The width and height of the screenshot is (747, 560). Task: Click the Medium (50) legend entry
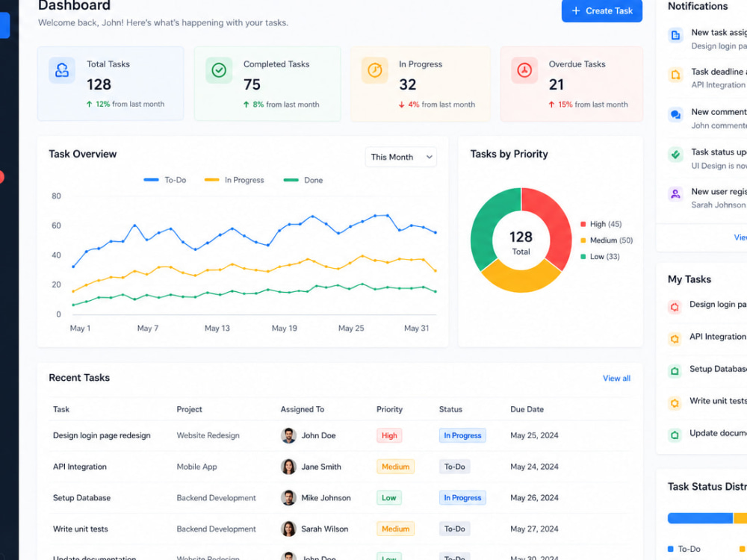(x=607, y=240)
